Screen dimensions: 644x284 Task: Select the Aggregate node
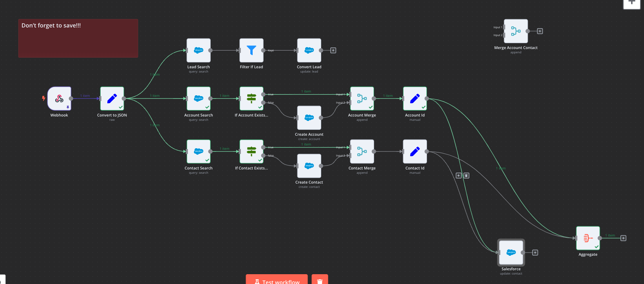[x=588, y=238]
